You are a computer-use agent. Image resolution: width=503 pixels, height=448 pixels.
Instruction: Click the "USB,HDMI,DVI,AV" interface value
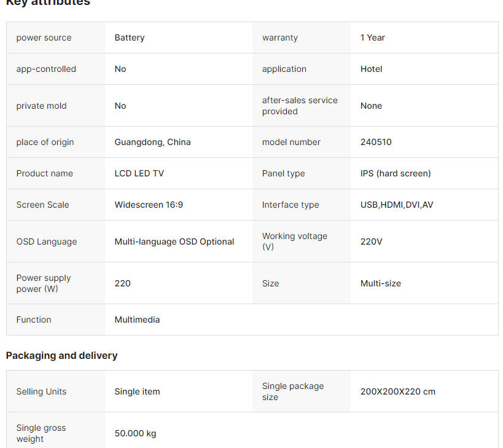coord(397,205)
